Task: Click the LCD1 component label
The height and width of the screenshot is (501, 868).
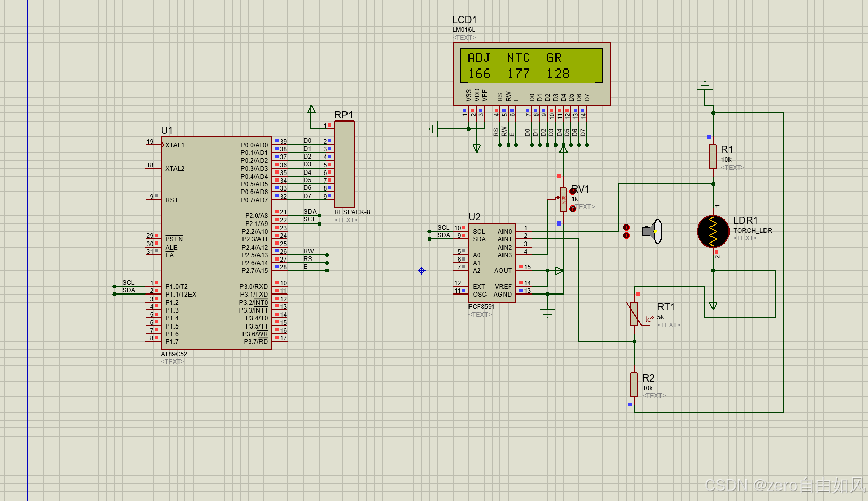Action: point(464,20)
